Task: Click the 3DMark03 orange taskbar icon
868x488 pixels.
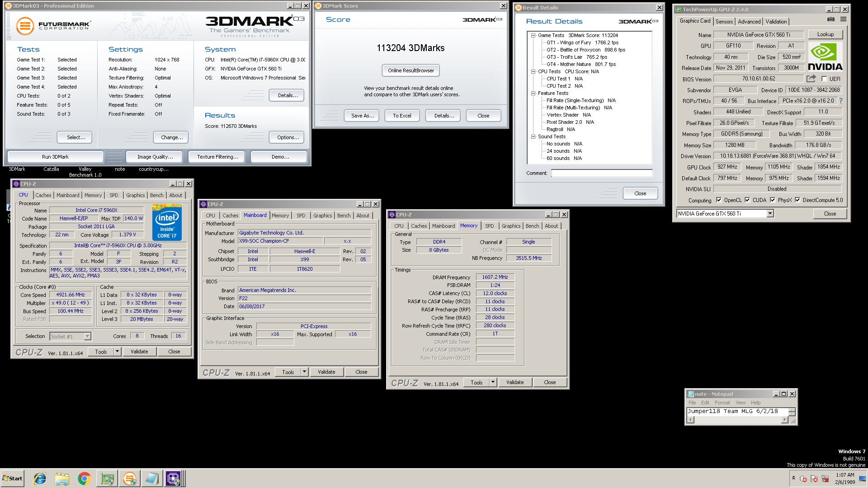Action: pyautogui.click(x=129, y=479)
